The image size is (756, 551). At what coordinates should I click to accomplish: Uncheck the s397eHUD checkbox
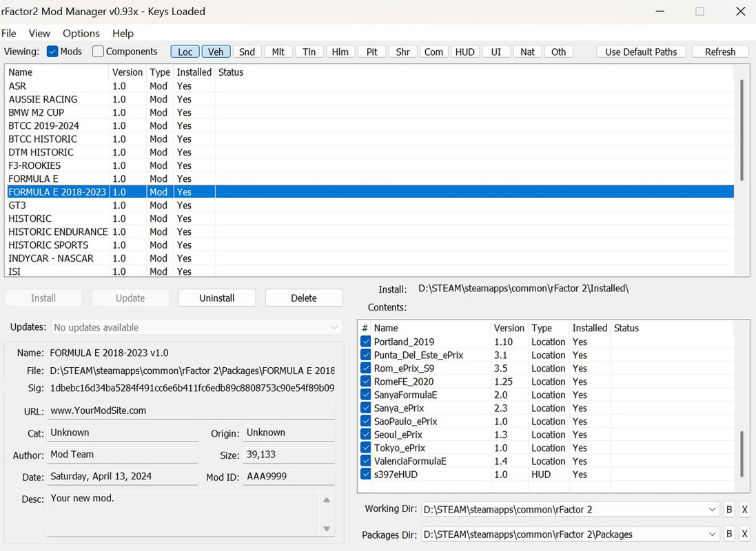[365, 475]
